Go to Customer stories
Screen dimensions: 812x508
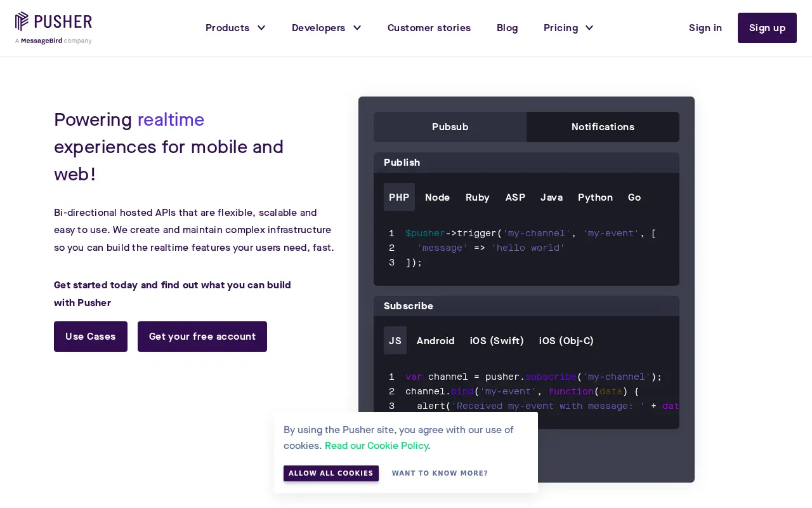(x=429, y=28)
